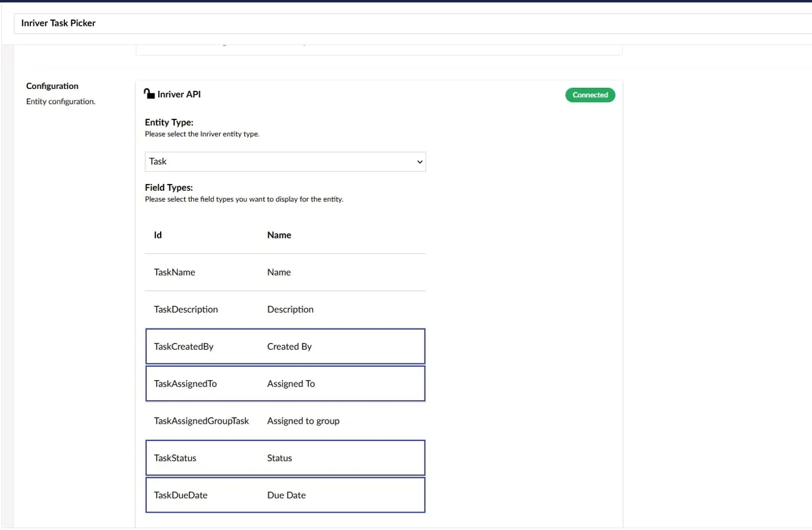
Task: Open the Entity Type dropdown showing Task
Action: 285,161
